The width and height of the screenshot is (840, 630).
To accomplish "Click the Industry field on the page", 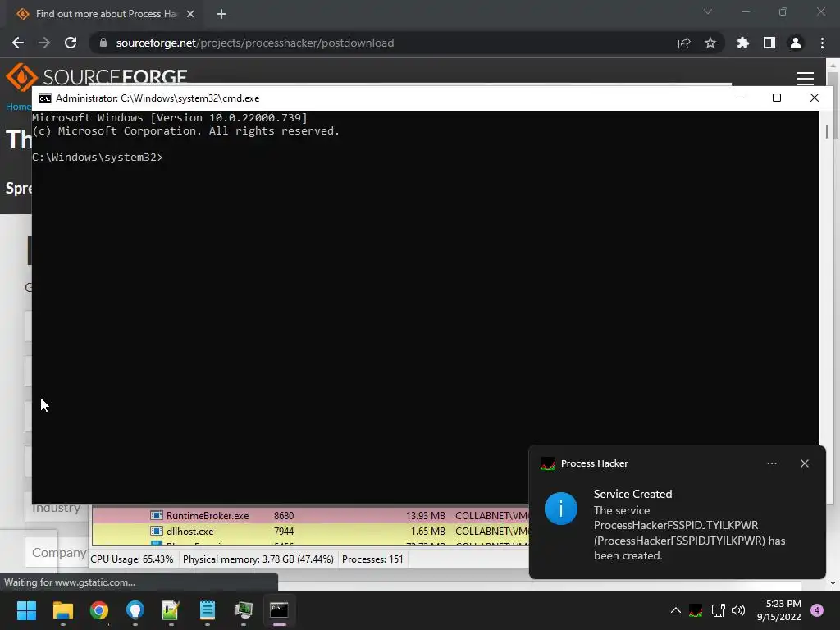I will [56, 508].
